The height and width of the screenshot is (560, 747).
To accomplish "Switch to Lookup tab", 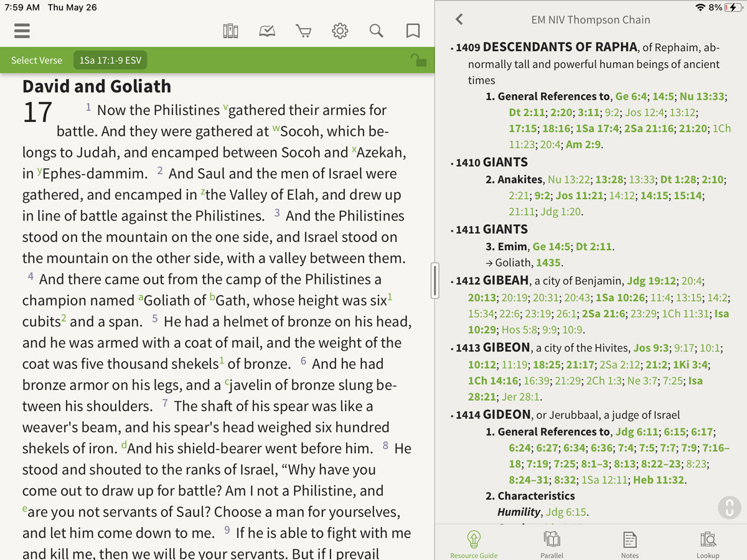I will (708, 544).
